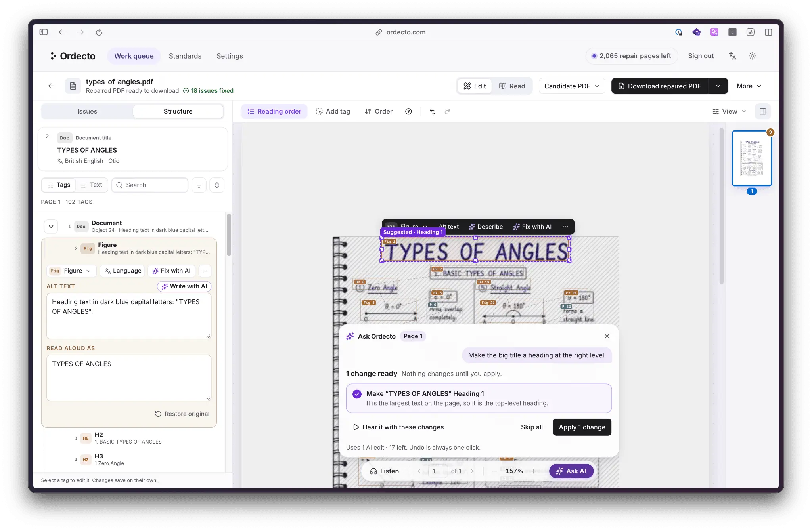This screenshot has height=530, width=812.
Task: Select the Text view toggle
Action: click(x=91, y=185)
